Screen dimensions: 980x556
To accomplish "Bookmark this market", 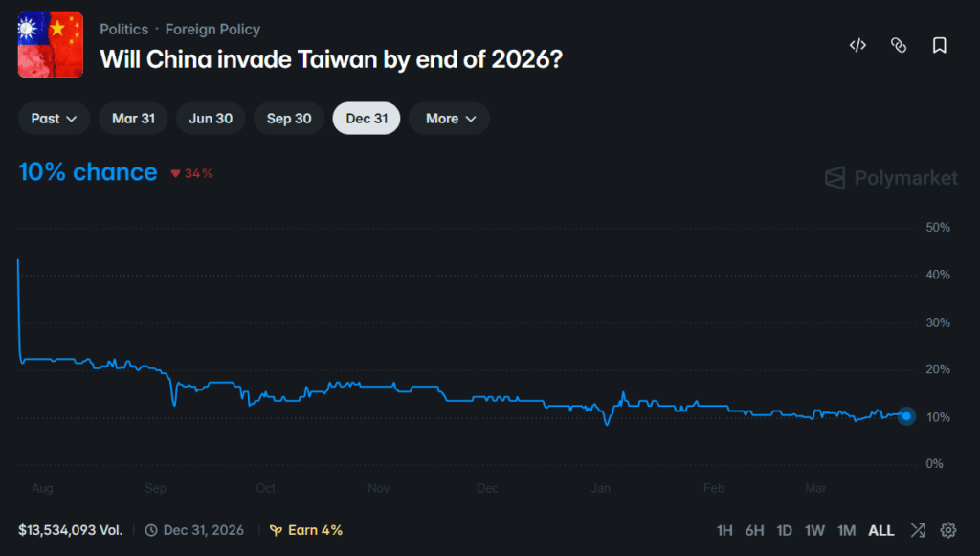I will [940, 45].
